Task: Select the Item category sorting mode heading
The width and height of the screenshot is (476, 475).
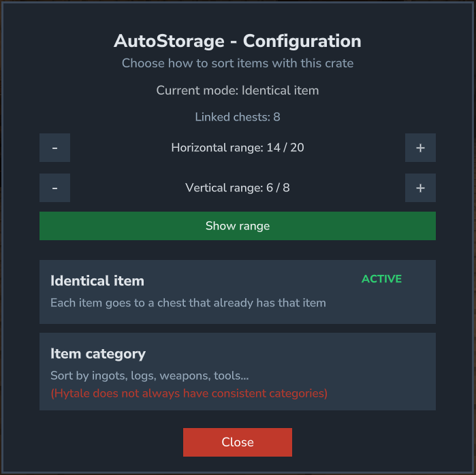Action: tap(98, 354)
